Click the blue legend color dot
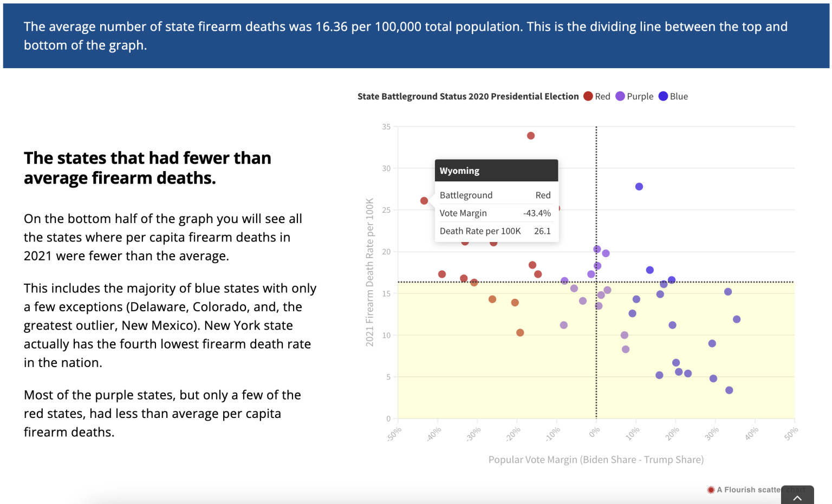This screenshot has width=832, height=504. coord(663,96)
